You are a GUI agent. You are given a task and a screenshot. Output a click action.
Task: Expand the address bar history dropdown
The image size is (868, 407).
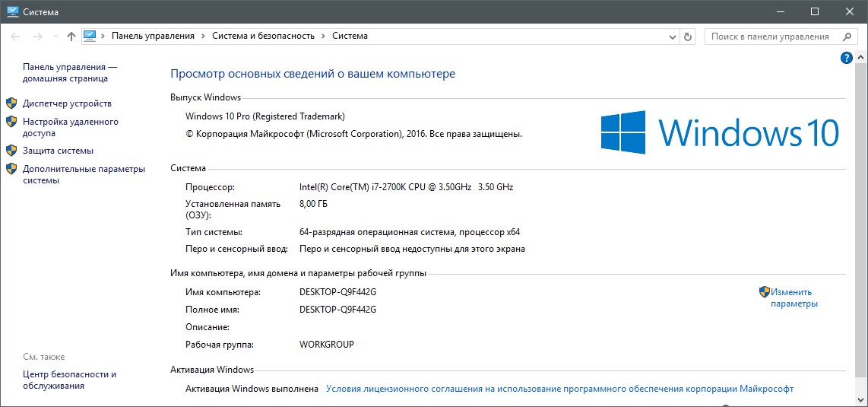672,37
